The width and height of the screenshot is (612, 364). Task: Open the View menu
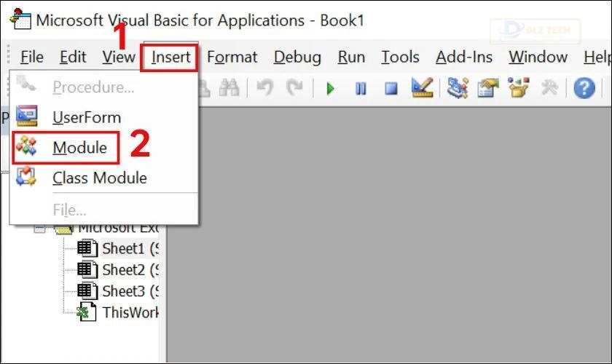coord(119,58)
